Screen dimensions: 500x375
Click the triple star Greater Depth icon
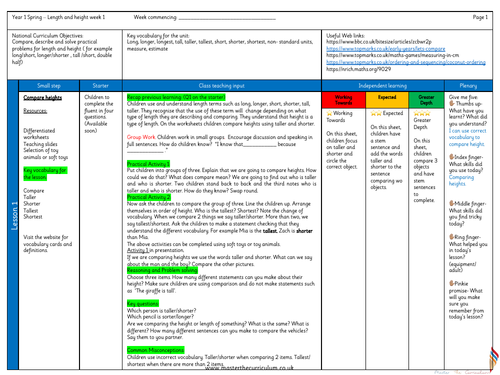pos(422,113)
